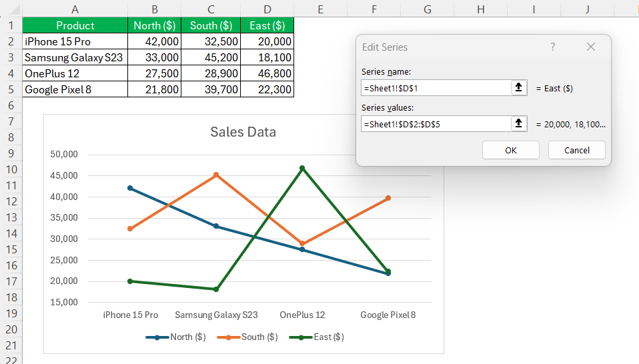
Task: Select cell containing 46,800
Action: click(x=267, y=73)
